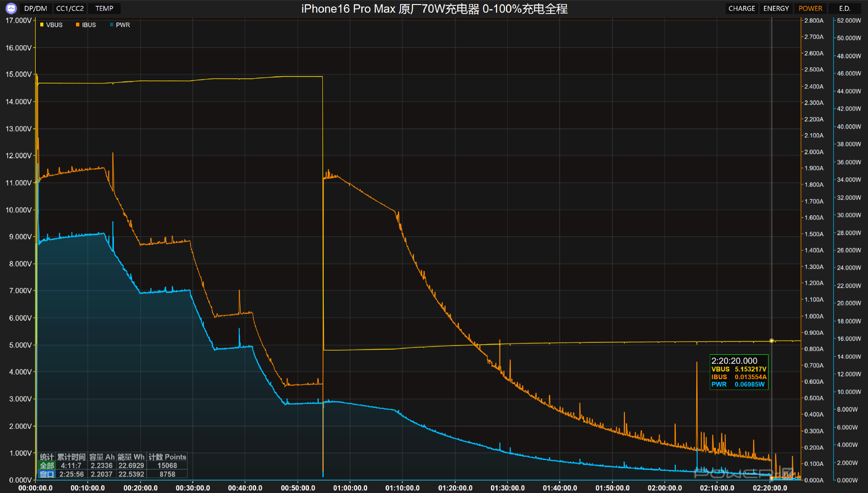The image size is (868, 493).
Task: Click the cursor marker dot near the time axis
Action: click(772, 478)
